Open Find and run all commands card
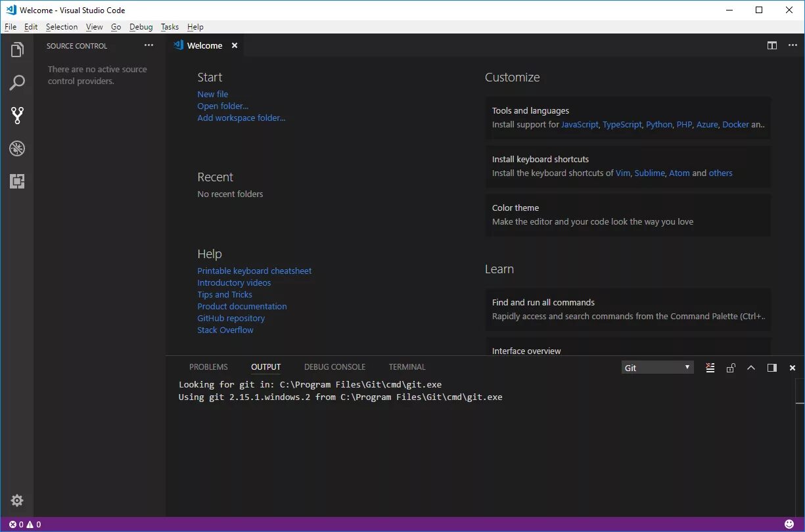 [628, 309]
